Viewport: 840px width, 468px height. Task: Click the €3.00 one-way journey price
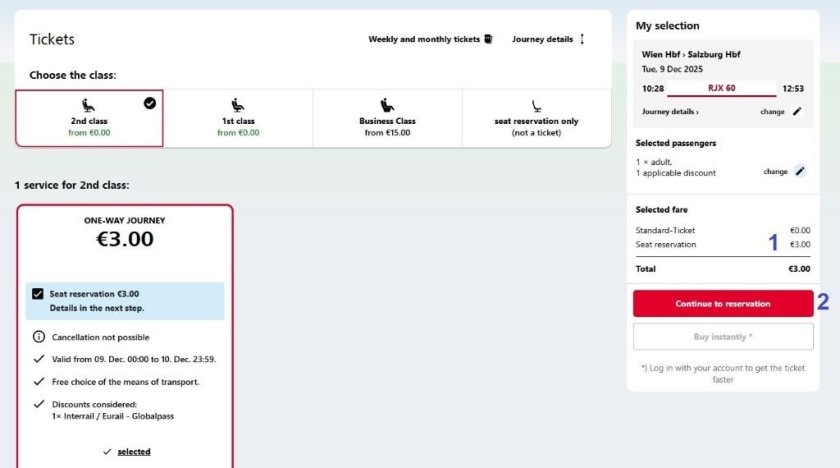tap(125, 239)
